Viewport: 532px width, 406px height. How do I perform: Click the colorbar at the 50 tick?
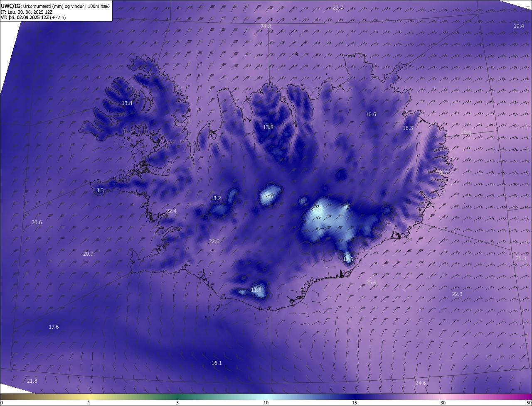point(529,403)
